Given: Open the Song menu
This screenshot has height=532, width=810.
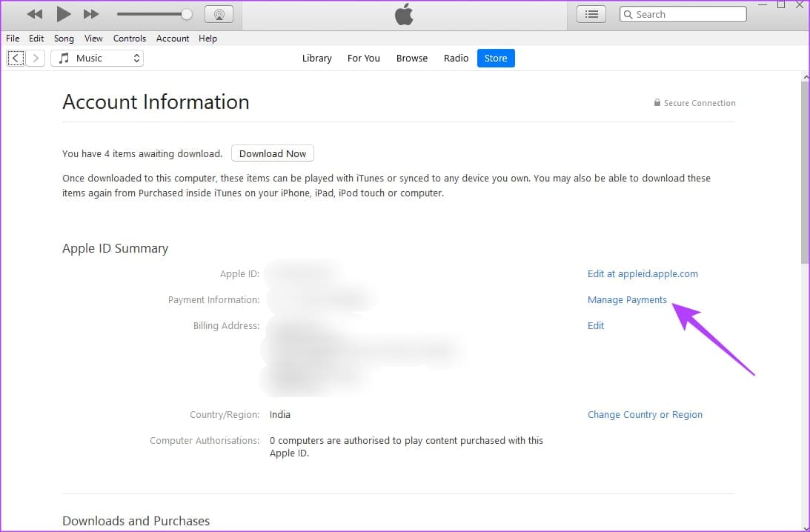Looking at the screenshot, I should coord(64,39).
